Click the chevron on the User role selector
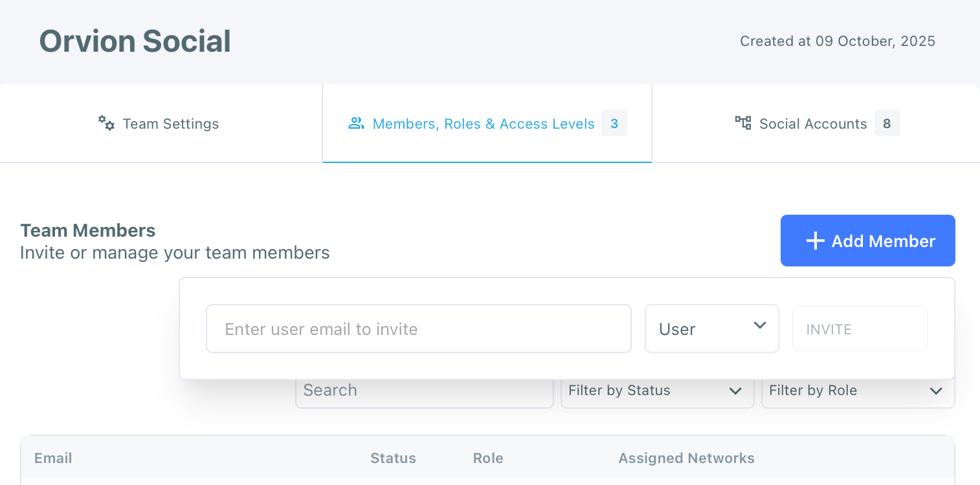The height and width of the screenshot is (485, 980). (759, 327)
